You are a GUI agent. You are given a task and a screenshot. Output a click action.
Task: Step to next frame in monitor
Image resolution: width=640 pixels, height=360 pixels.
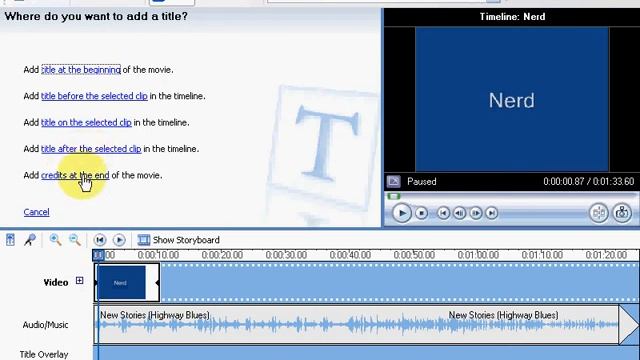(x=476, y=213)
